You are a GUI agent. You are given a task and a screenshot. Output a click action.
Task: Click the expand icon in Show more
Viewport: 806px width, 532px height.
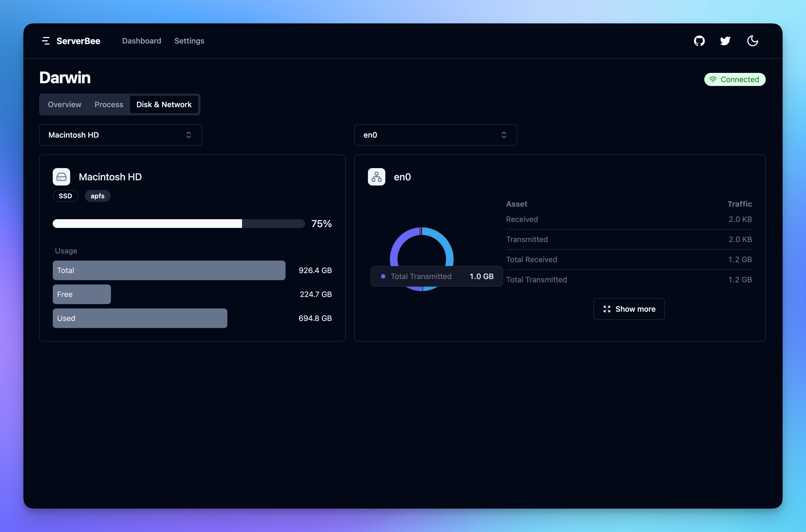tap(607, 309)
